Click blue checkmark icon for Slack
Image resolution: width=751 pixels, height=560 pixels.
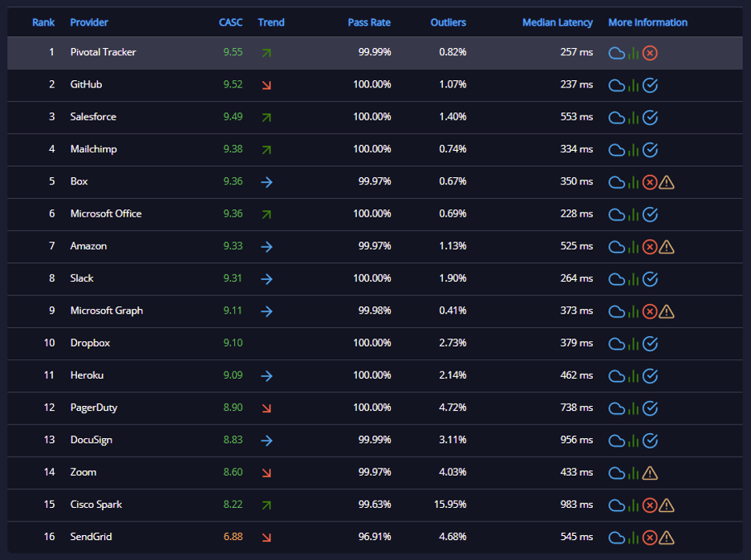pos(650,279)
